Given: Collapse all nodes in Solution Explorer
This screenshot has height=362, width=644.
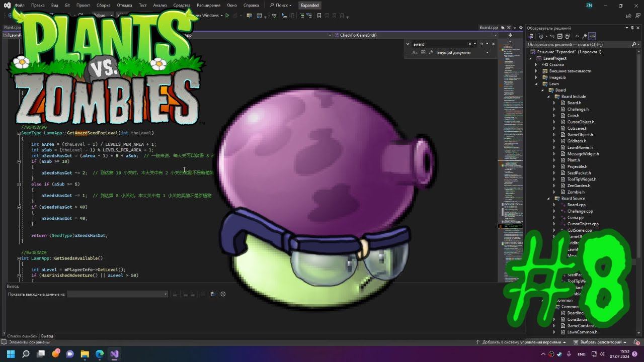Looking at the screenshot, I should 560,36.
